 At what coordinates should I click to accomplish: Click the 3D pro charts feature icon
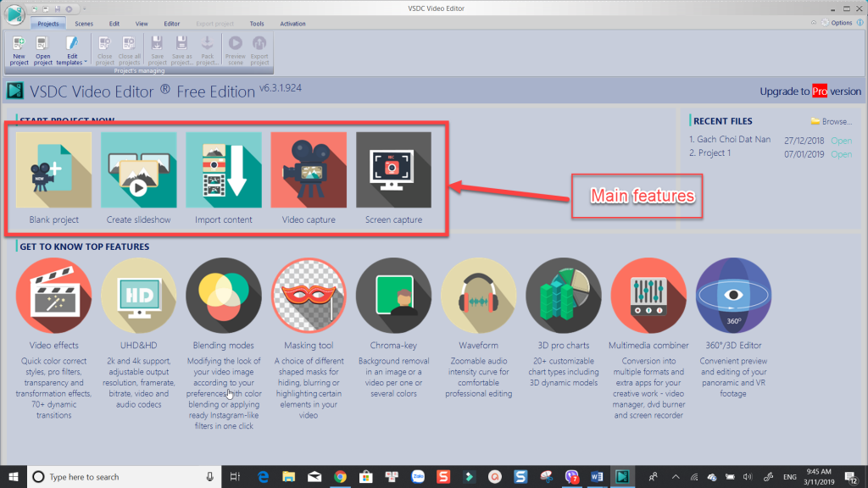click(x=564, y=296)
